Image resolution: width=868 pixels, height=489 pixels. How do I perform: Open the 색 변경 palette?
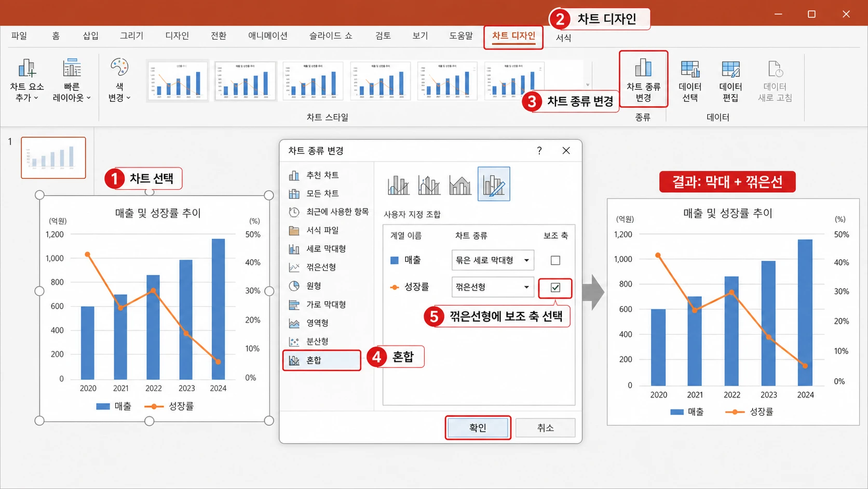coord(119,80)
